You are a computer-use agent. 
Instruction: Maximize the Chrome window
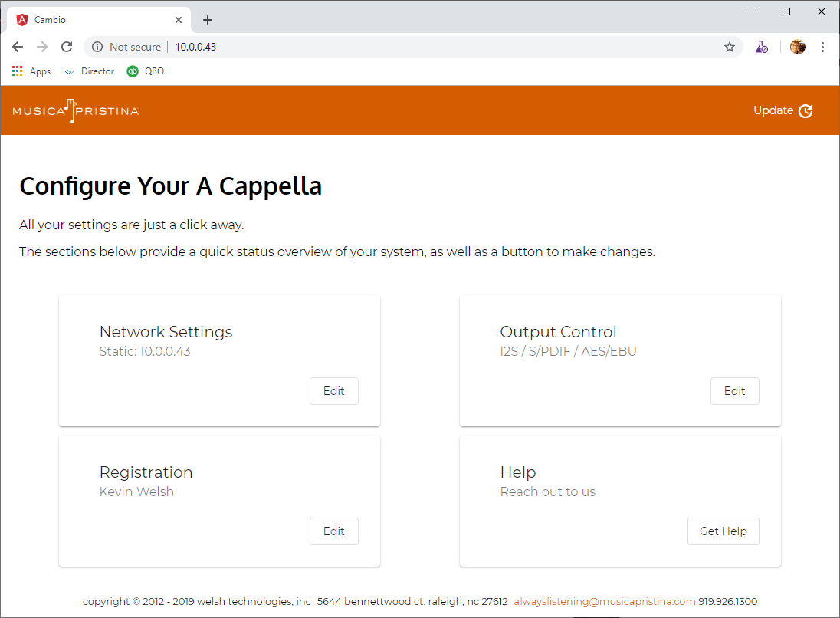tap(786, 12)
